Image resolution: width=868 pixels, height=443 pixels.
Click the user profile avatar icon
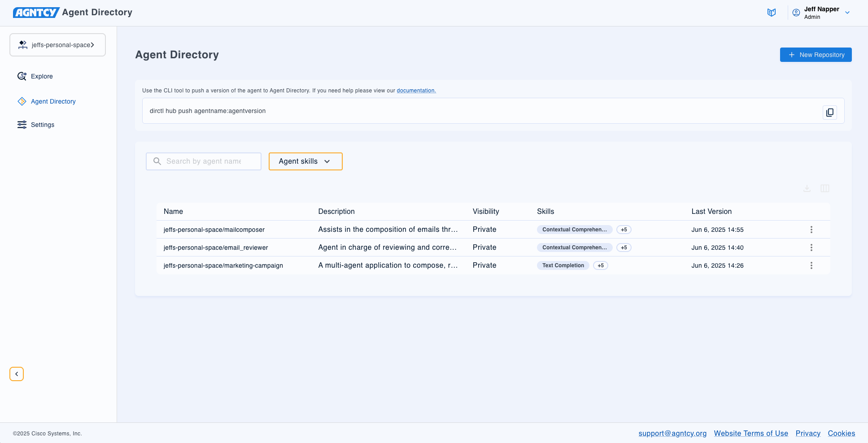[x=796, y=13]
